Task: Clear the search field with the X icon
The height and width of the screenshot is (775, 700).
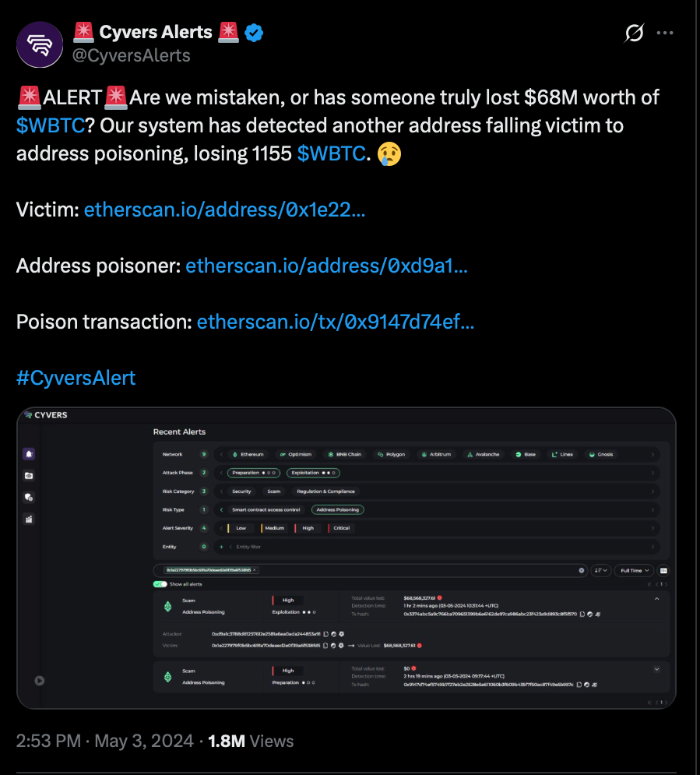Action: pos(581,570)
